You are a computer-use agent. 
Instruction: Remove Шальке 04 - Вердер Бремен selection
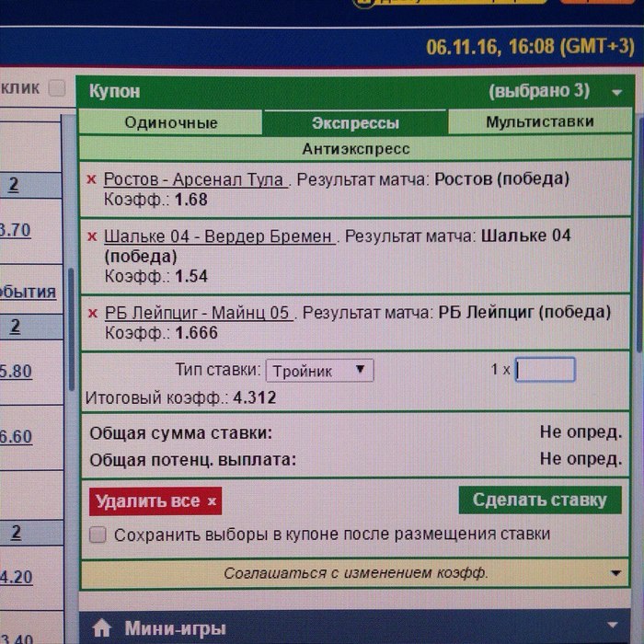pyautogui.click(x=92, y=236)
